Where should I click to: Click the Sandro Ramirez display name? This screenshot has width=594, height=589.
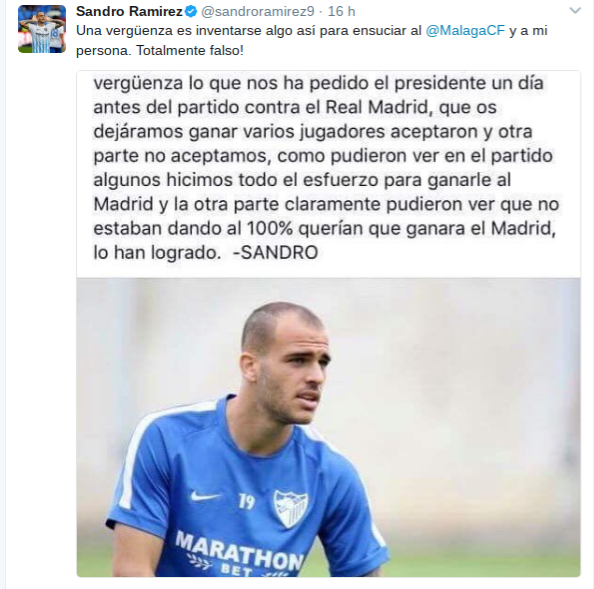point(129,11)
